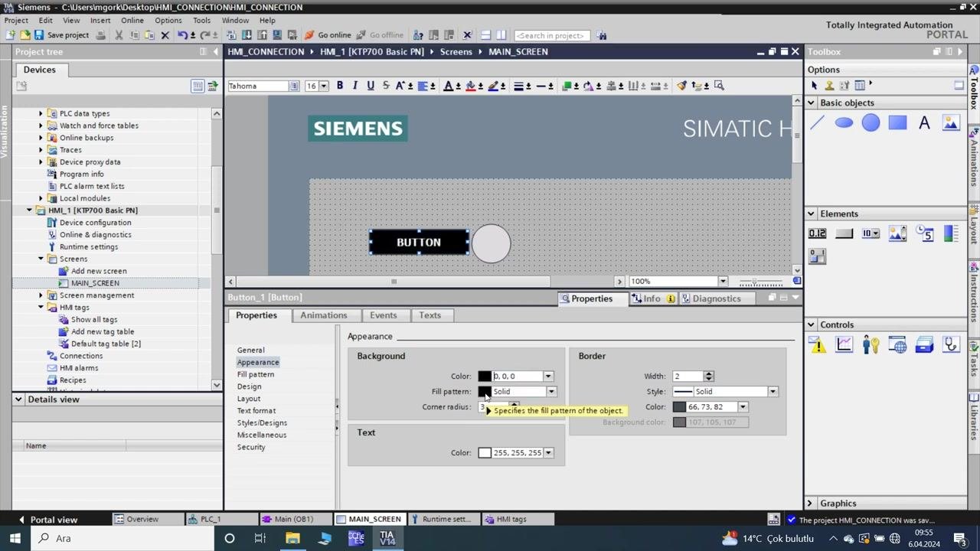Open the Tahoma font name dropdown
The height and width of the screenshot is (551, 980).
[x=294, y=86]
